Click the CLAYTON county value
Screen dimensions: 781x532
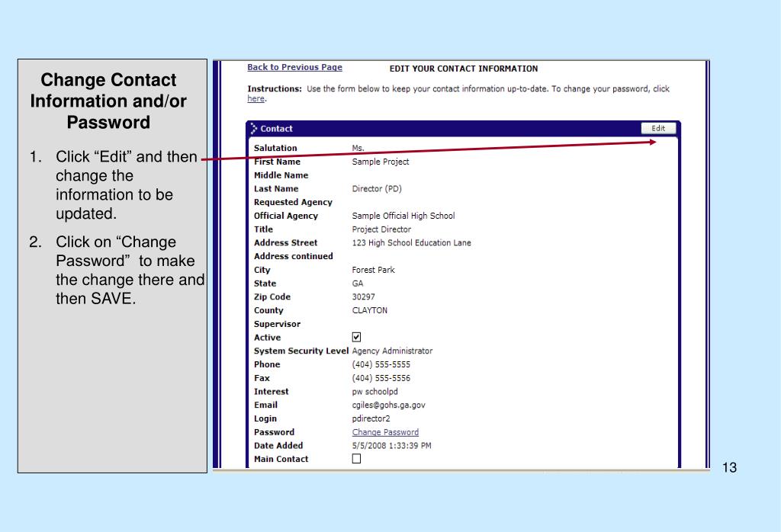tap(370, 310)
